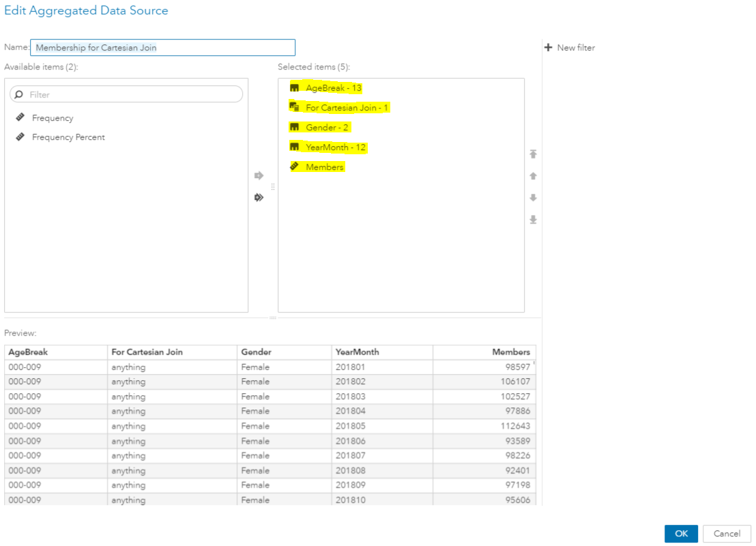Viewport: 756px width, 546px height.
Task: Click the Cancel button
Action: tap(727, 534)
